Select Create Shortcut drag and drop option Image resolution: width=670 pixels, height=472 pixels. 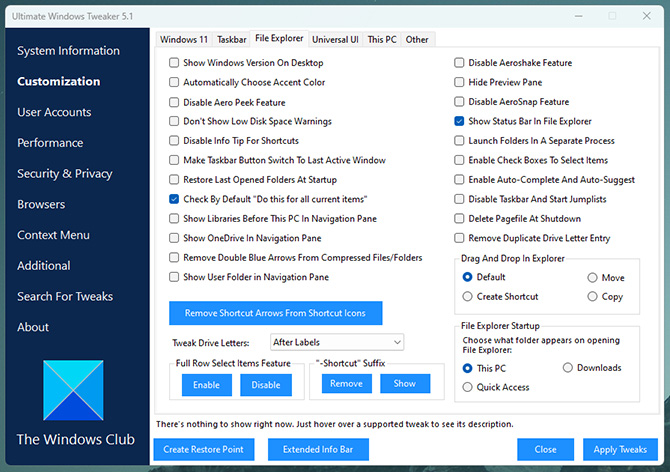467,296
